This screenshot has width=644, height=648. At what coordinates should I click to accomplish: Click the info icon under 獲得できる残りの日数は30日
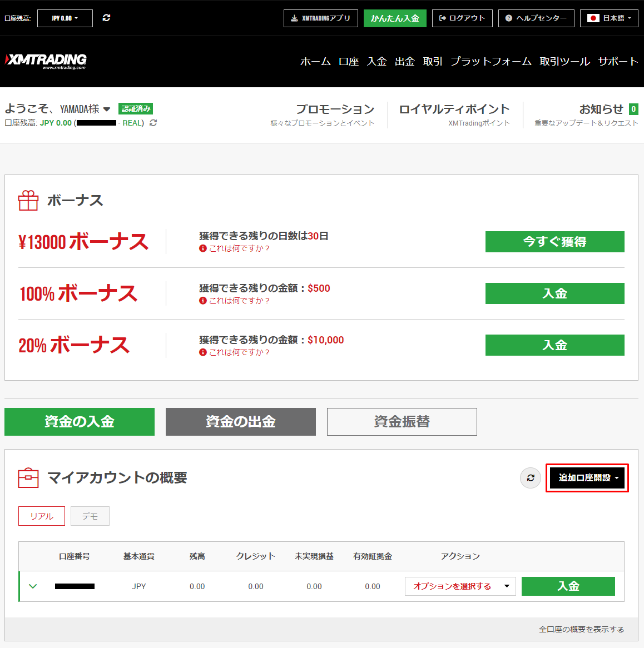coord(202,248)
